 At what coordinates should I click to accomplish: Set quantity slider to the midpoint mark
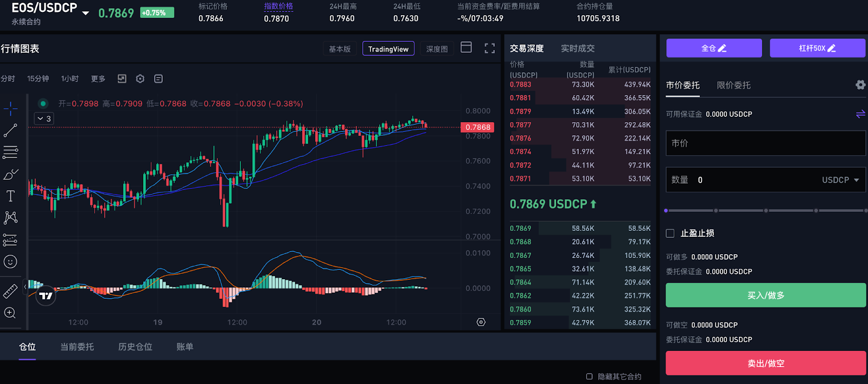pyautogui.click(x=766, y=210)
